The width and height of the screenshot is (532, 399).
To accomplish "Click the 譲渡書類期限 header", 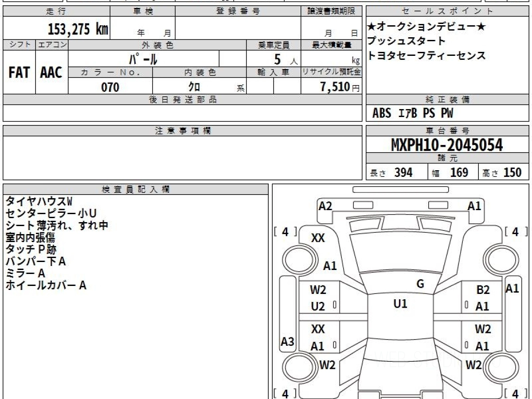I will coord(332,12).
